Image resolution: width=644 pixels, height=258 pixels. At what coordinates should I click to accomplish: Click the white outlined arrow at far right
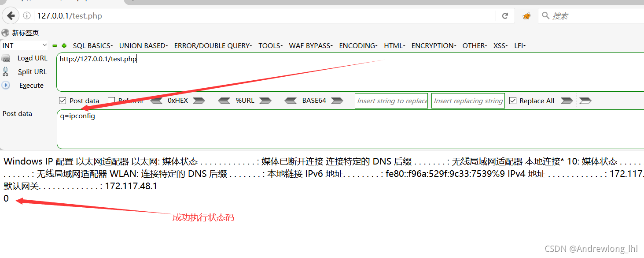585,101
